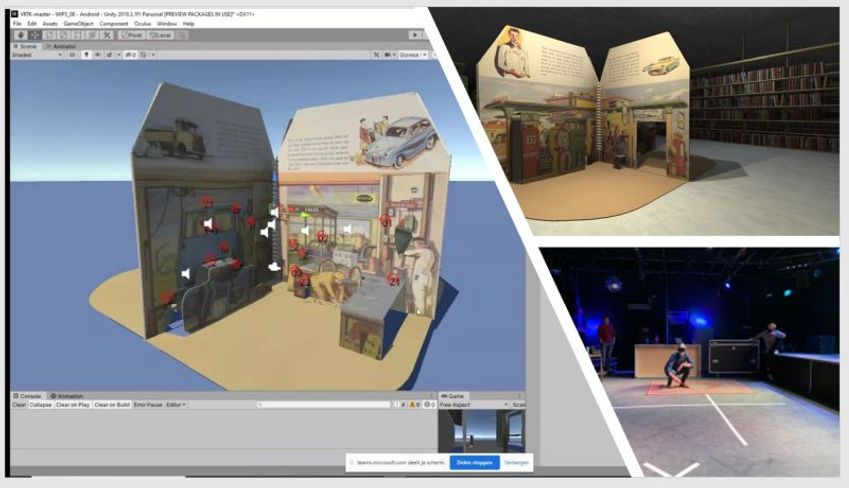This screenshot has height=488, width=849.
Task: Focus the console search field
Action: (324, 405)
